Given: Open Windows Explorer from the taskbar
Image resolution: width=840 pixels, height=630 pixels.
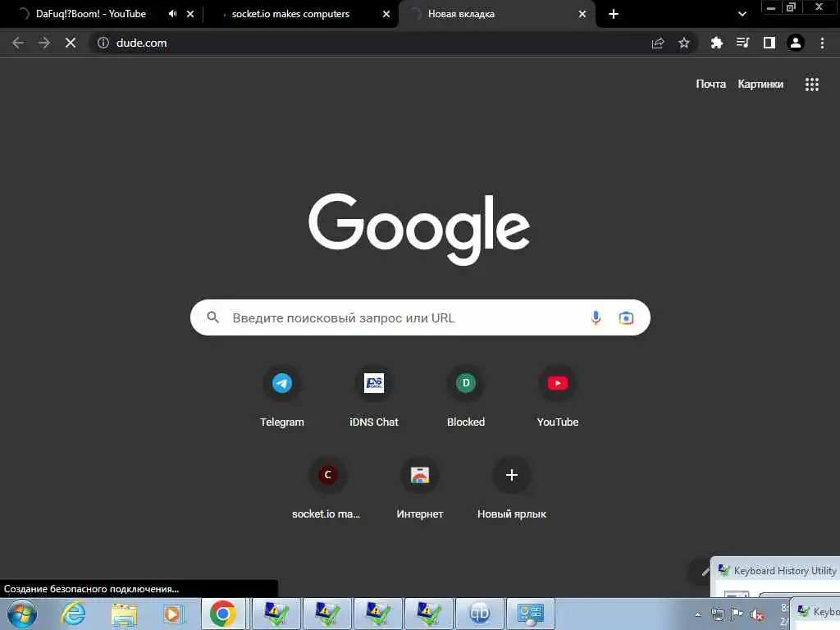Looking at the screenshot, I should (x=125, y=614).
